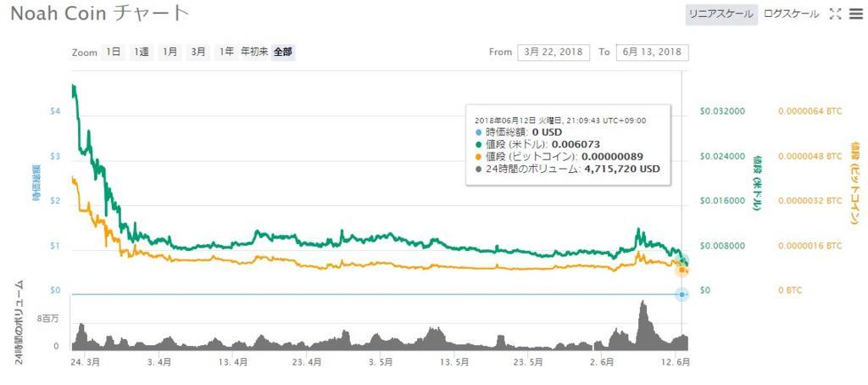Screen dimensions: 868x385
Task: Click the tooltip timestamp line
Action: coord(560,120)
